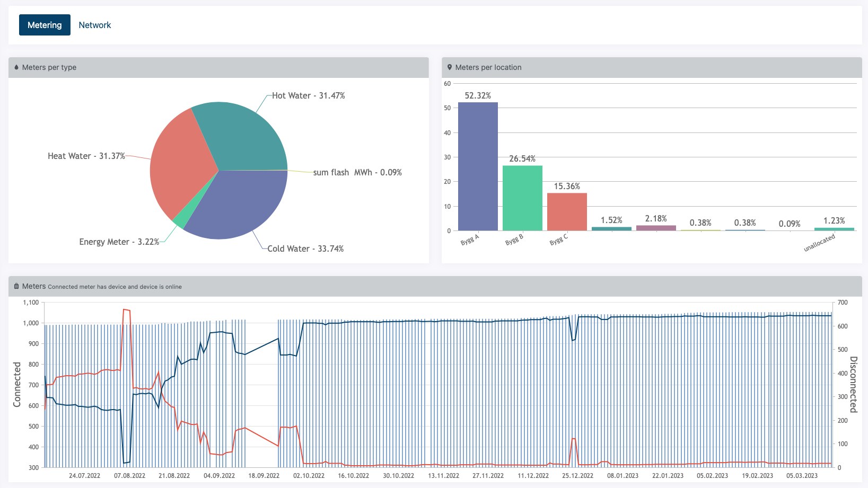Click the 02.10.2022 date on timeline
Screen dimensions: 868x488
click(309, 475)
